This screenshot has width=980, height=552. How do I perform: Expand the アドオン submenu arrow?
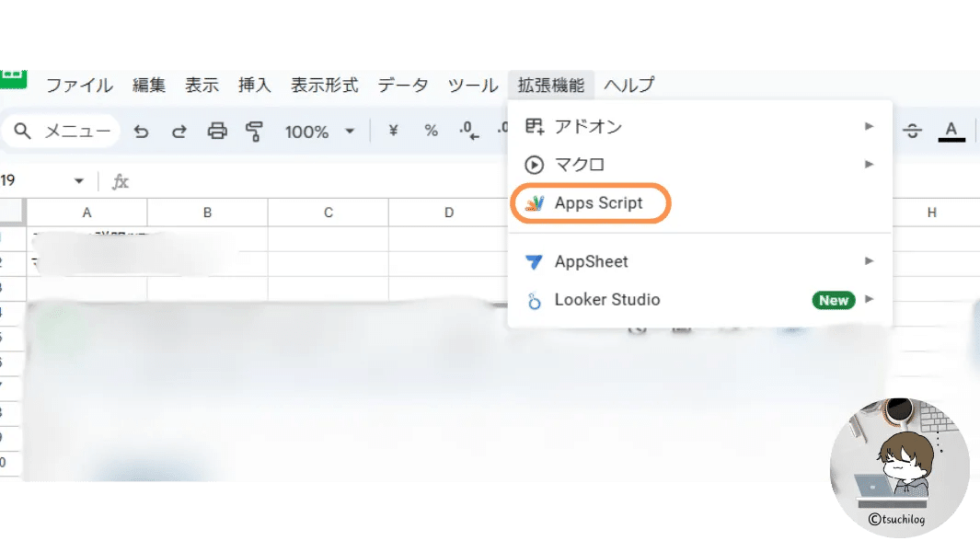869,126
